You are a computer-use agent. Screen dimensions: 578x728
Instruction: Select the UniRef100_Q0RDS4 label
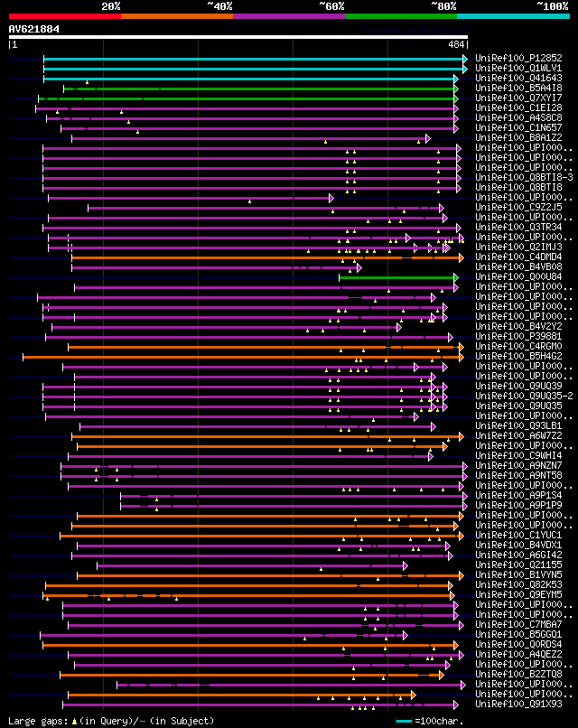coord(518,644)
